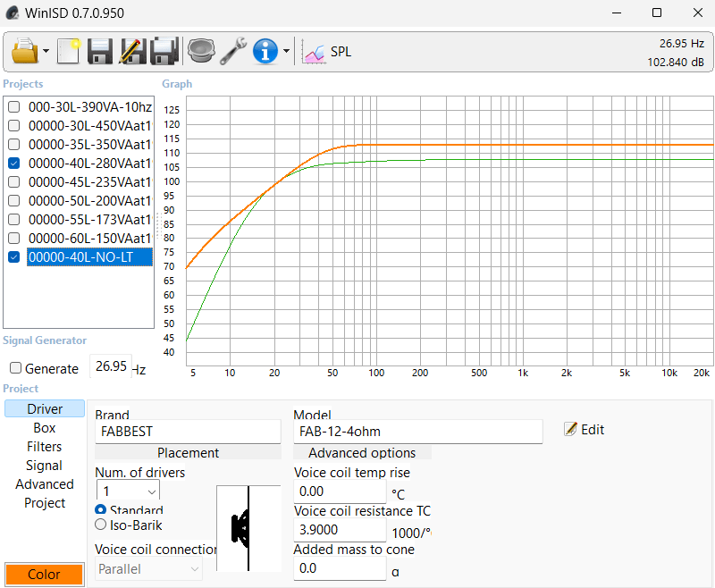Click the Advanced options section header
715x588 pixels.
pyautogui.click(x=362, y=453)
